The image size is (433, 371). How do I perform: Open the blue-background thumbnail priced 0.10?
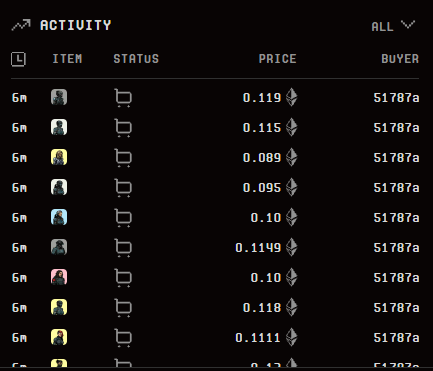point(59,217)
